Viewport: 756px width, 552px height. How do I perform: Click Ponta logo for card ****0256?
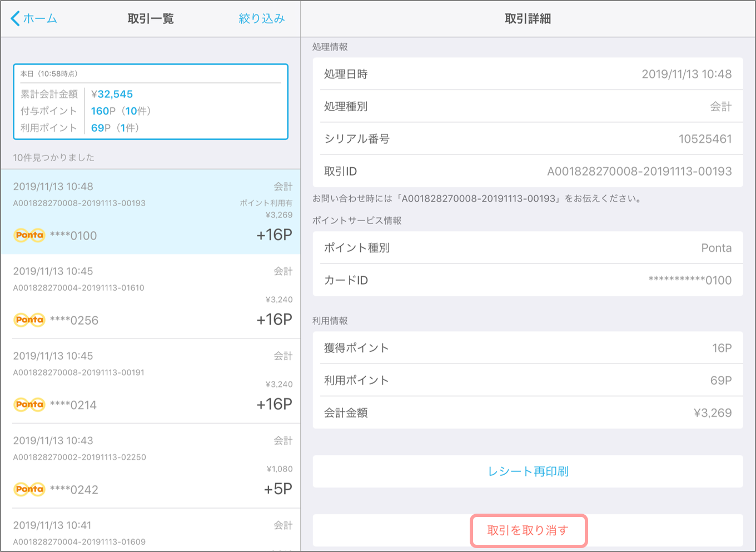[29, 320]
